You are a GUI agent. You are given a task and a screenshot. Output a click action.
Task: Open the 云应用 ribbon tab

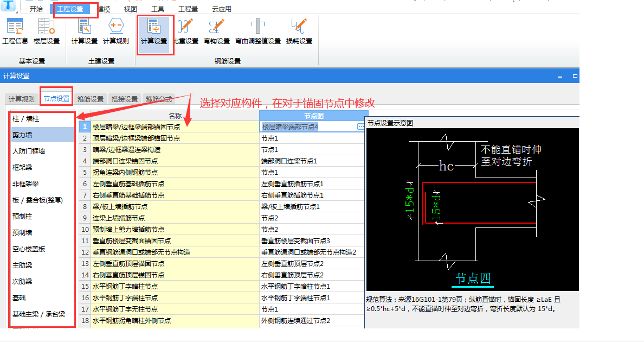[222, 9]
